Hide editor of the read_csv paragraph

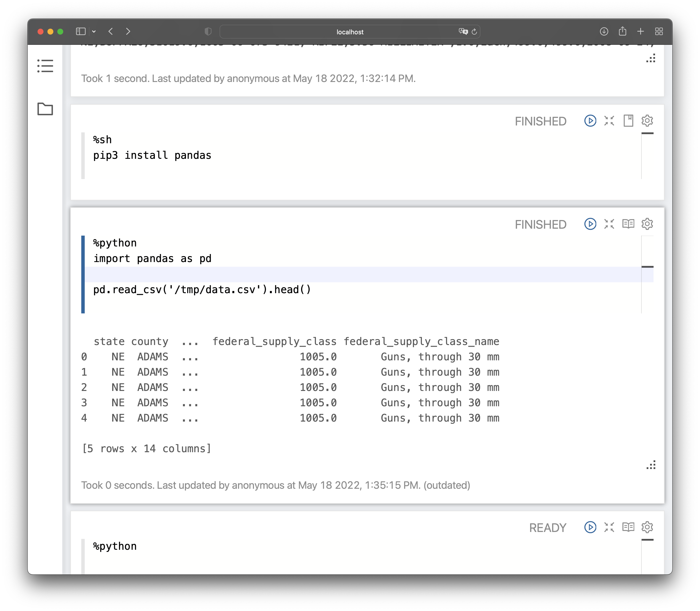[609, 224]
